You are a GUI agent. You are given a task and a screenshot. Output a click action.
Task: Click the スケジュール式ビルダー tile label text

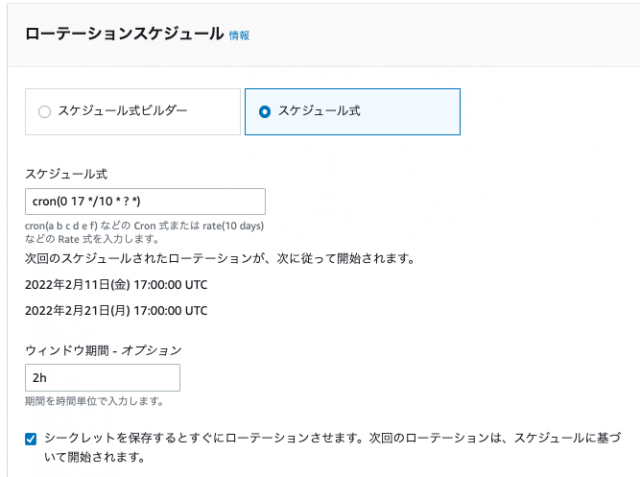tap(122, 111)
